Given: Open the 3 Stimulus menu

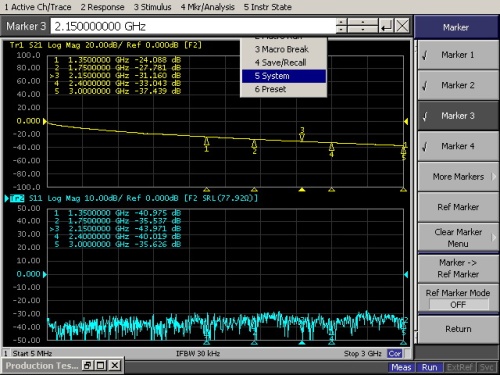Looking at the screenshot, I should [153, 7].
